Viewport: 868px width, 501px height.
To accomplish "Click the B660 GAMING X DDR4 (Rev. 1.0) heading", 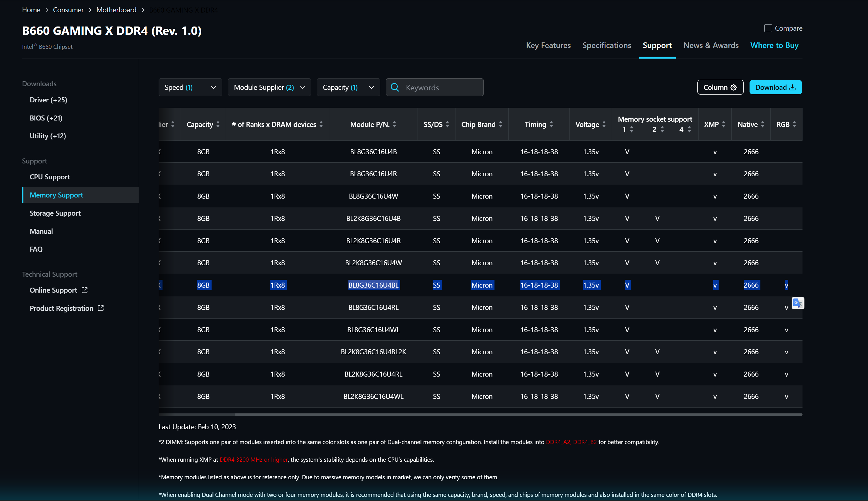I will [x=112, y=31].
